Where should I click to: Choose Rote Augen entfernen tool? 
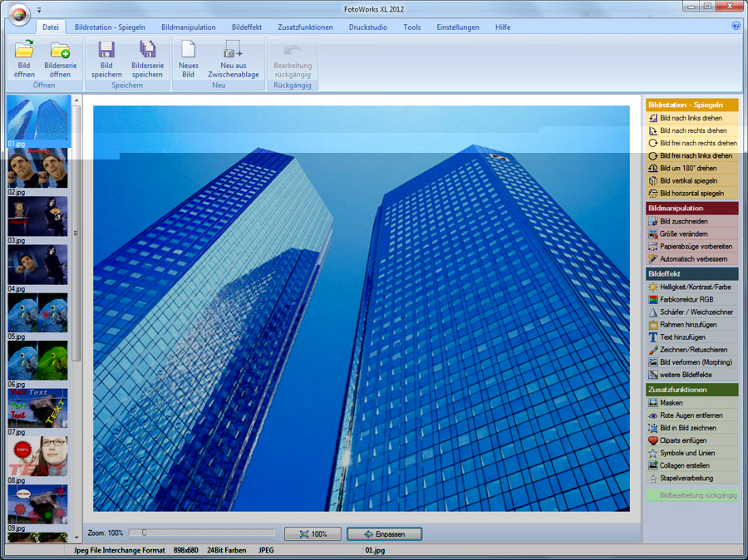pyautogui.click(x=691, y=415)
